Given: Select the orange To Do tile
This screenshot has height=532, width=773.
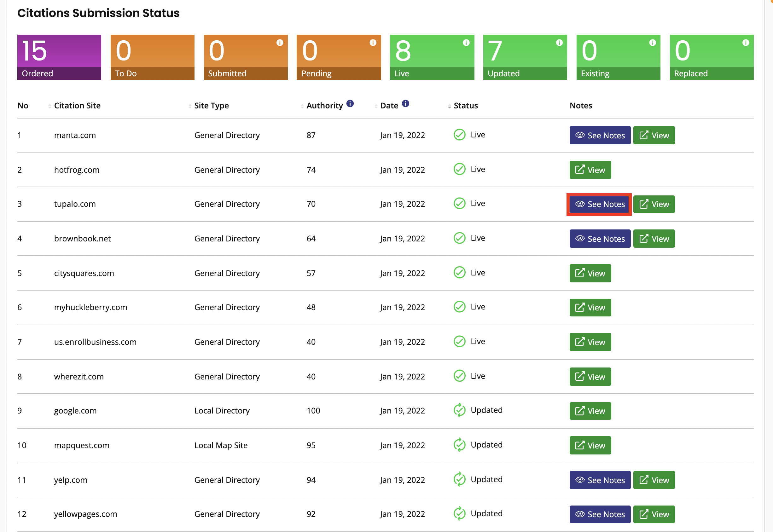Looking at the screenshot, I should click(152, 57).
